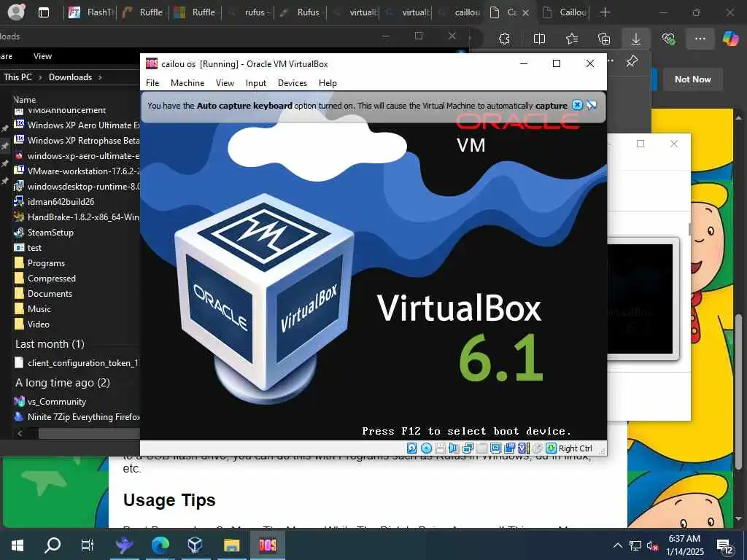The image size is (747, 560).
Task: Open Edge Settings and more ellipsis
Action: click(x=700, y=39)
